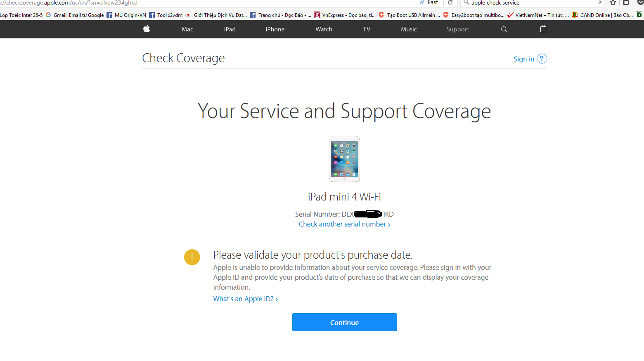This screenshot has height=361, width=644.
Task: Open the Support section
Action: pos(458,29)
